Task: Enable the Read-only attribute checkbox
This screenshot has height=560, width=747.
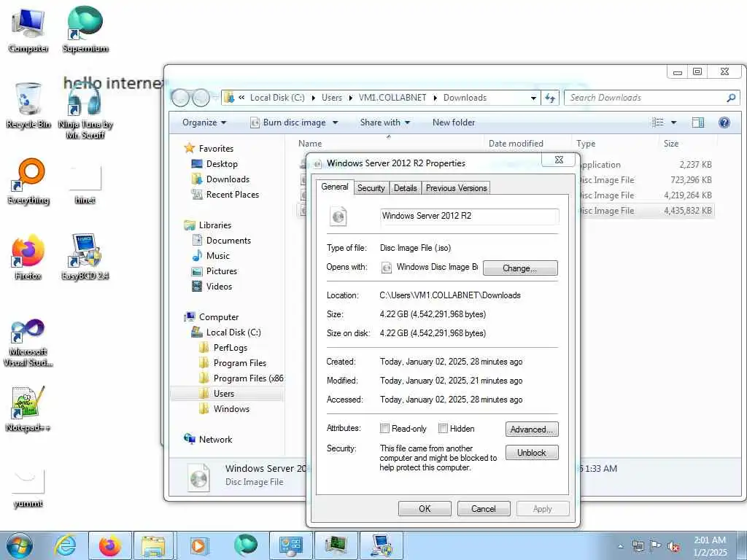Action: (384, 429)
